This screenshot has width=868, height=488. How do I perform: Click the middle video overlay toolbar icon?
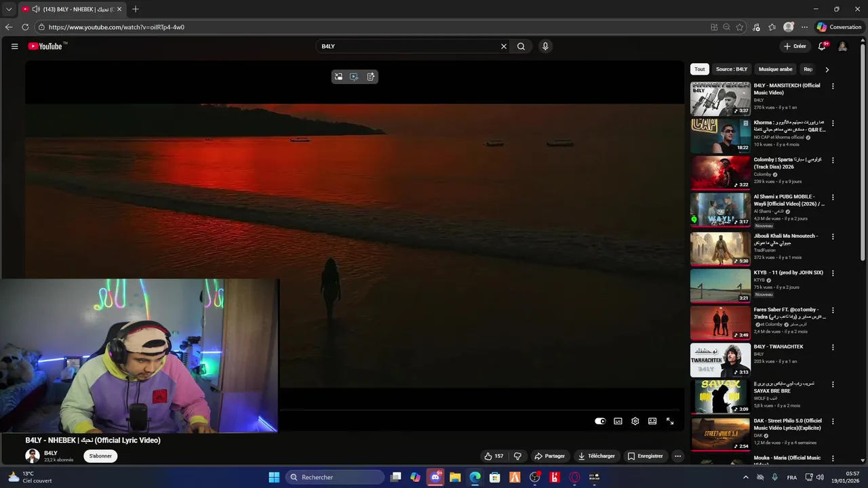tap(354, 77)
